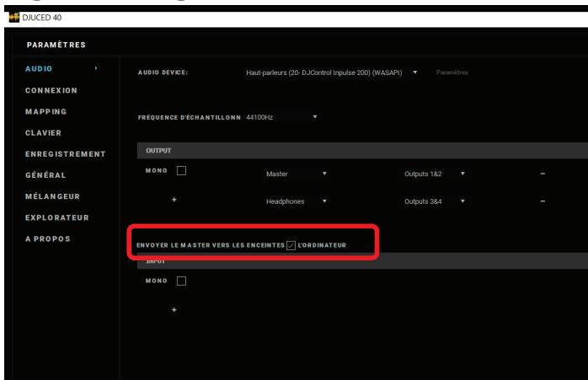Click the OUTPUT section header
The height and width of the screenshot is (380, 588).
(x=362, y=151)
